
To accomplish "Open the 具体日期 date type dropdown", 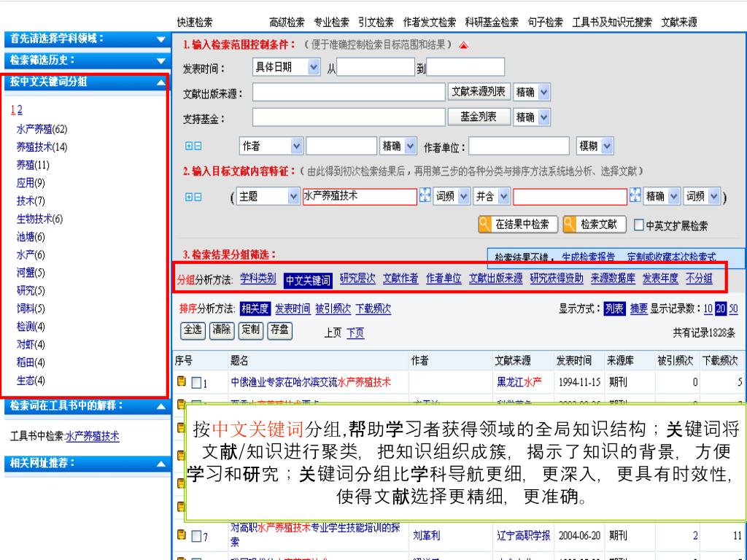I will point(286,67).
